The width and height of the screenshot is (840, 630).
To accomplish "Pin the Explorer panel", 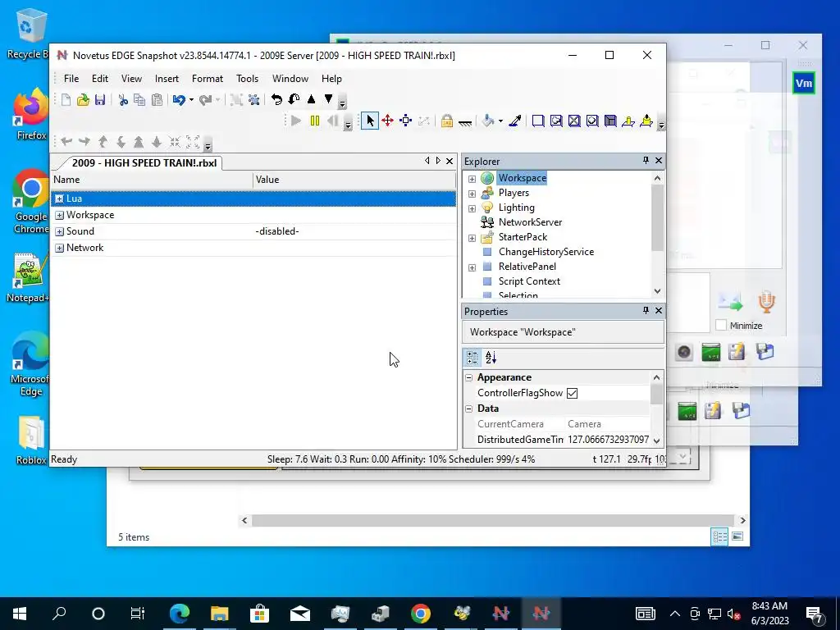I will pyautogui.click(x=646, y=161).
